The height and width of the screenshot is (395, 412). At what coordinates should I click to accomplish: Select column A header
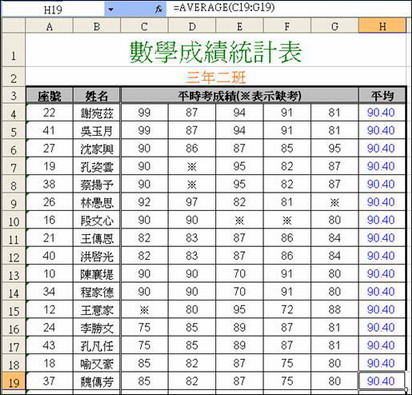tap(49, 27)
